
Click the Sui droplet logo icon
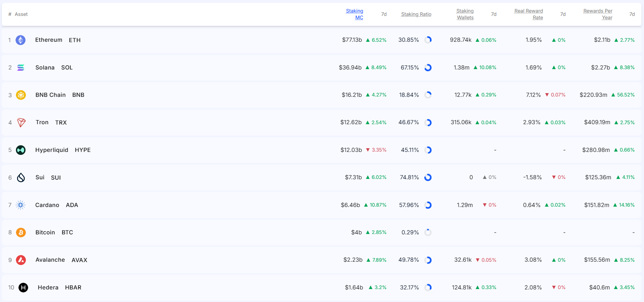click(x=21, y=177)
